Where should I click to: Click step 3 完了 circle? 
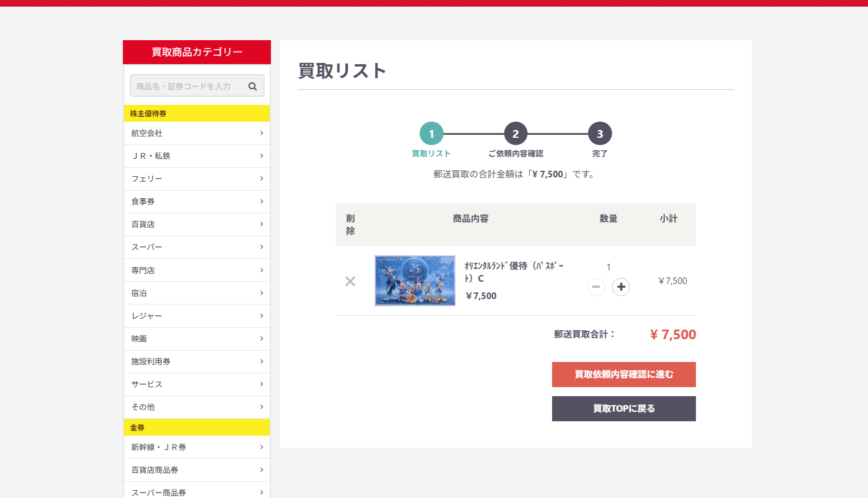coord(600,134)
